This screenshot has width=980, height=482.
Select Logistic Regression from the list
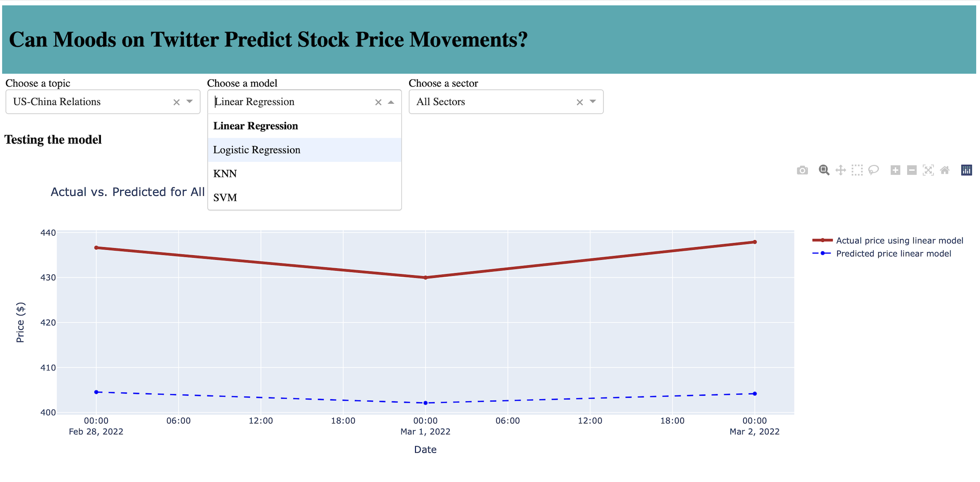(257, 150)
